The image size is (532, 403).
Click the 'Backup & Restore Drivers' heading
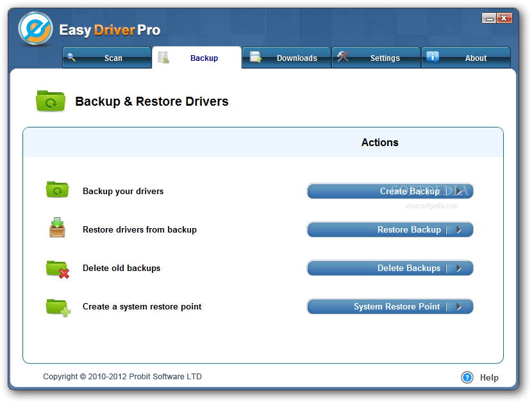point(152,101)
